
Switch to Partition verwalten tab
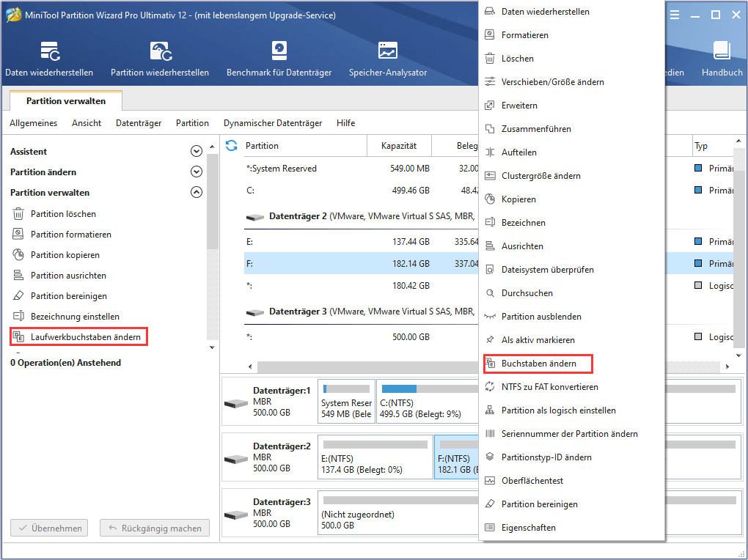coord(66,100)
